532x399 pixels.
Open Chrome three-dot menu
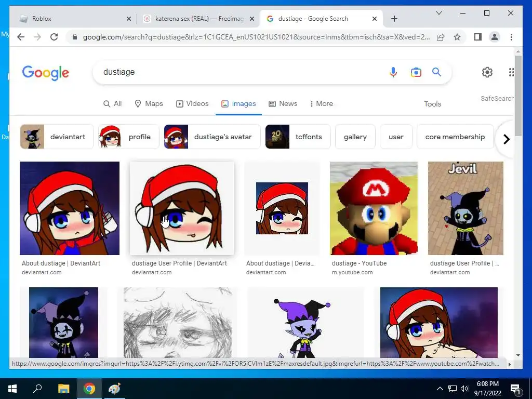pos(511,37)
